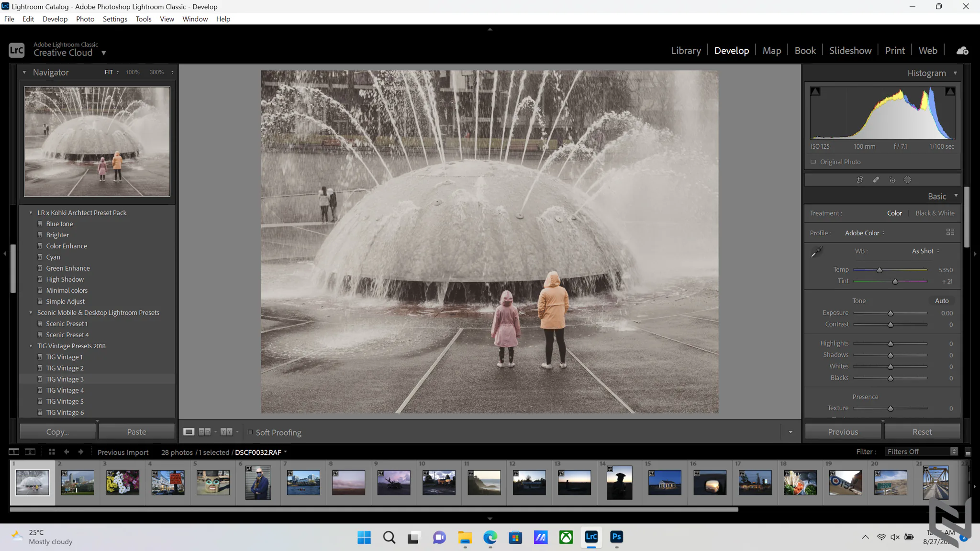Click the main window display button
Viewport: 980px width, 551px height.
click(x=14, y=452)
